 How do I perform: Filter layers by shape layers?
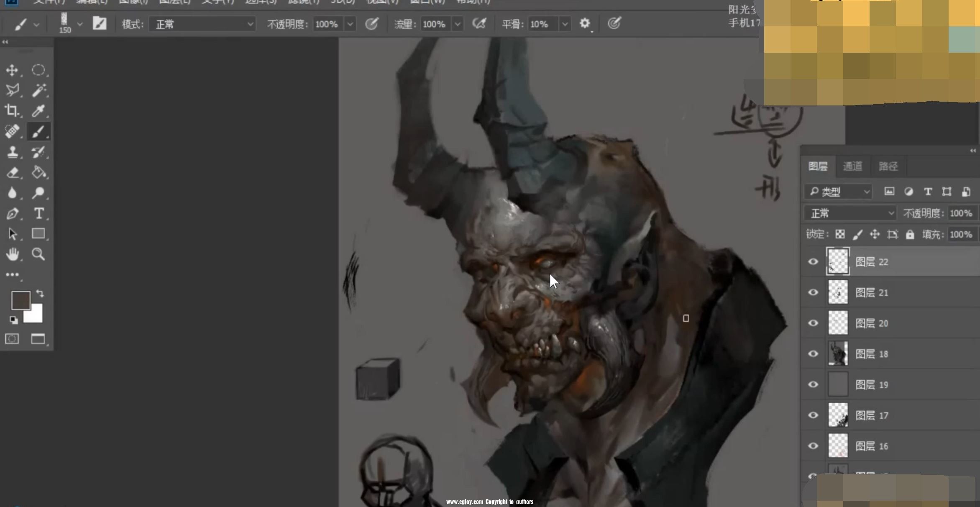(947, 192)
